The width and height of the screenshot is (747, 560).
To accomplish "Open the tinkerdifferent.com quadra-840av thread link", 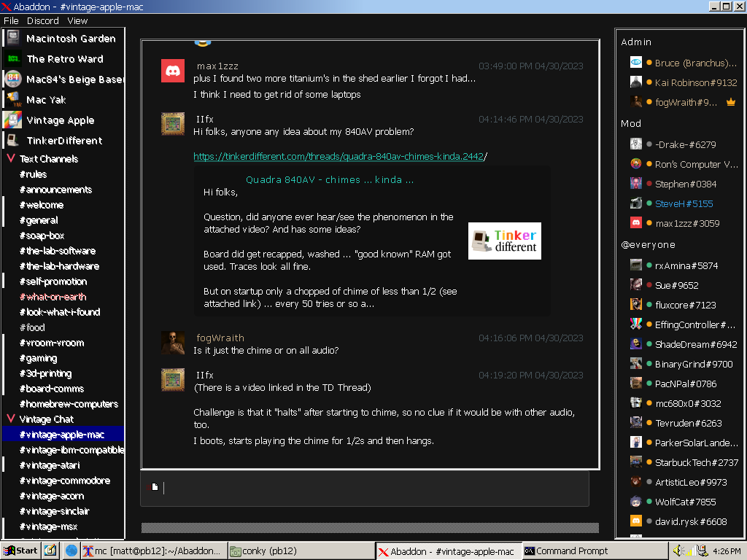I will coord(338,156).
